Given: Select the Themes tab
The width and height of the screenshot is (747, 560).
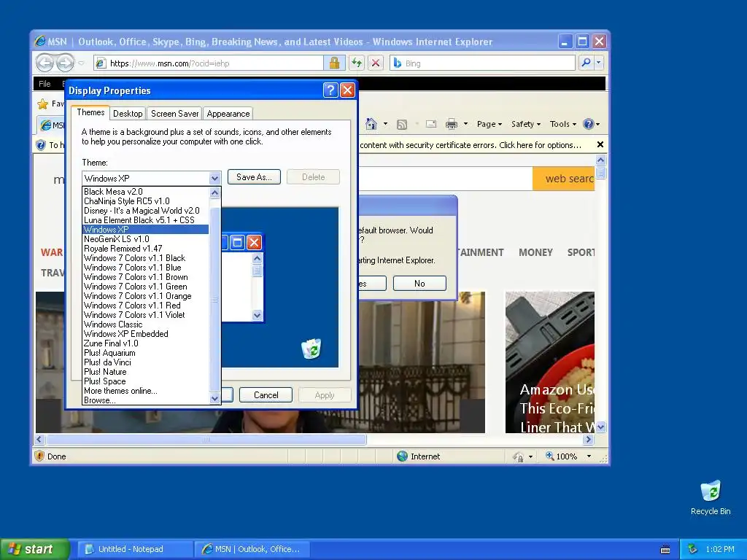Looking at the screenshot, I should coord(90,112).
